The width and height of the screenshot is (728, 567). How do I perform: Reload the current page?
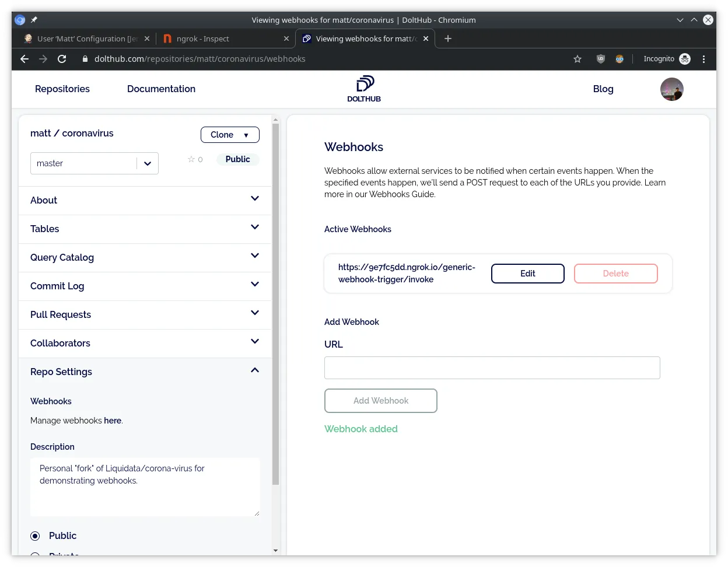tap(62, 59)
